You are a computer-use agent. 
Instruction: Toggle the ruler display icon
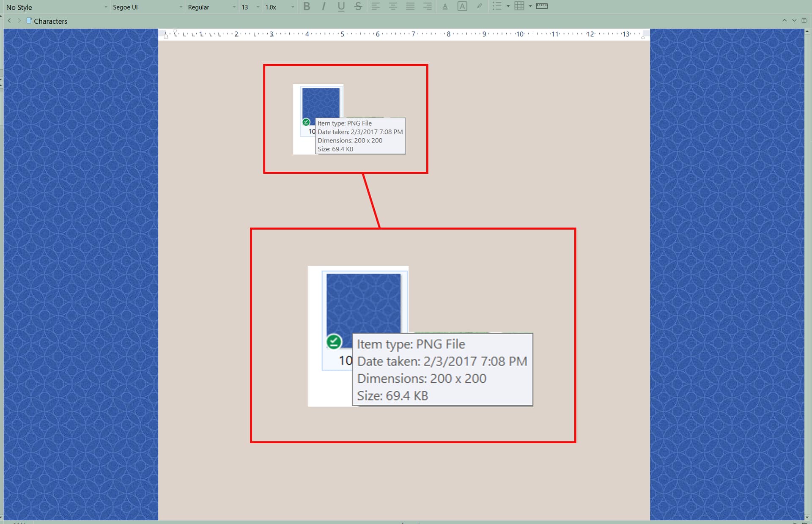541,6
